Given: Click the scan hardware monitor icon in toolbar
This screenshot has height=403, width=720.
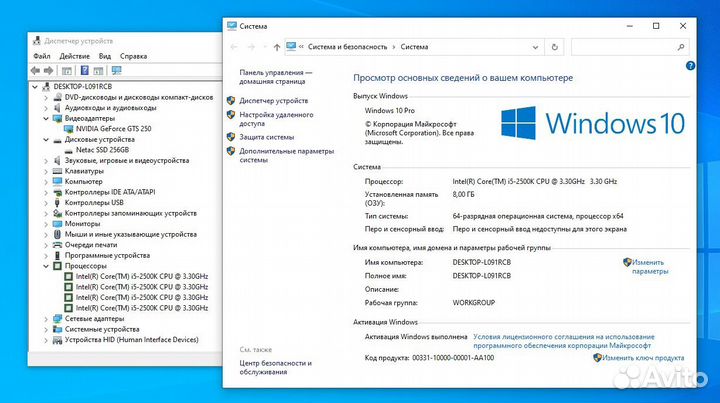Looking at the screenshot, I should click(117, 70).
